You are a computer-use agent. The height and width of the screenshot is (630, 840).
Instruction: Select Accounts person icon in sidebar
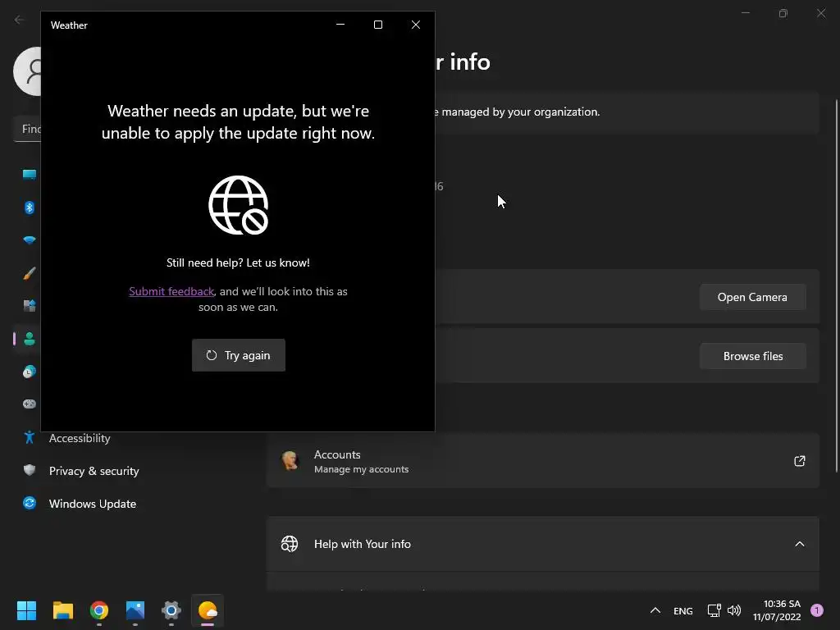point(30,339)
